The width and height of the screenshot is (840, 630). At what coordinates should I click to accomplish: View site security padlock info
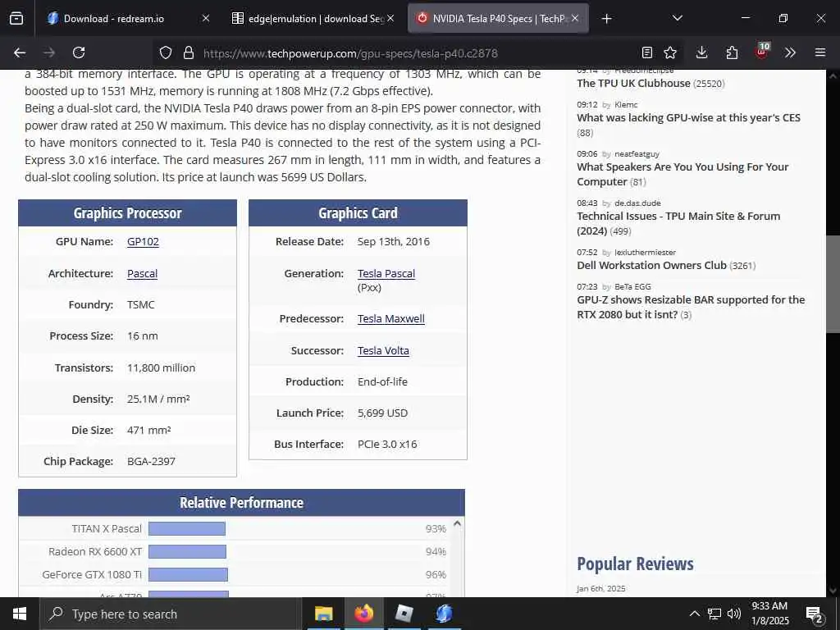point(188,52)
